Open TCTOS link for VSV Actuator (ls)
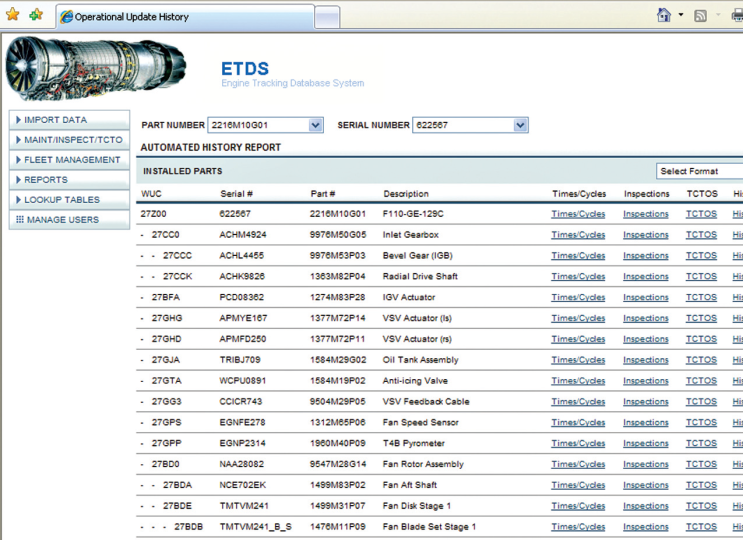The image size is (743, 540). pos(701,318)
